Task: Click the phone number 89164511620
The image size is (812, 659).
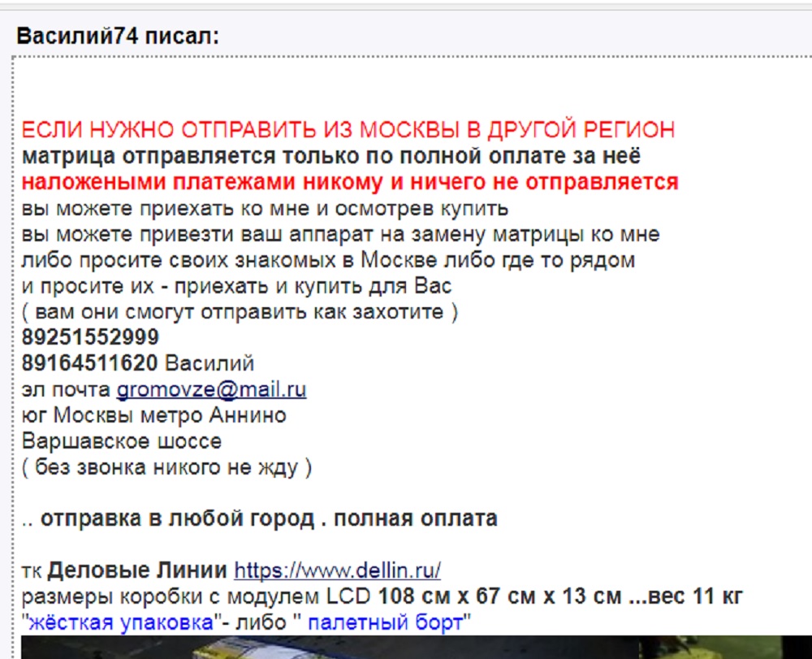Action: tap(91, 363)
